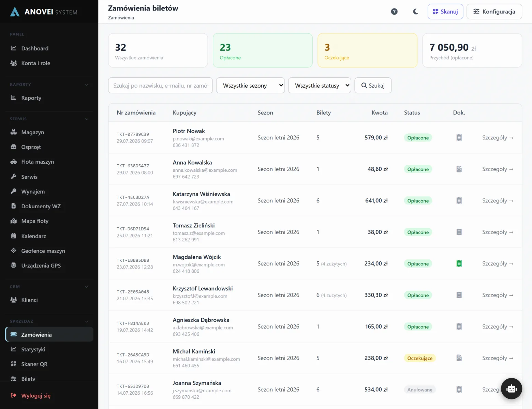Open the help question mark icon

click(x=394, y=12)
